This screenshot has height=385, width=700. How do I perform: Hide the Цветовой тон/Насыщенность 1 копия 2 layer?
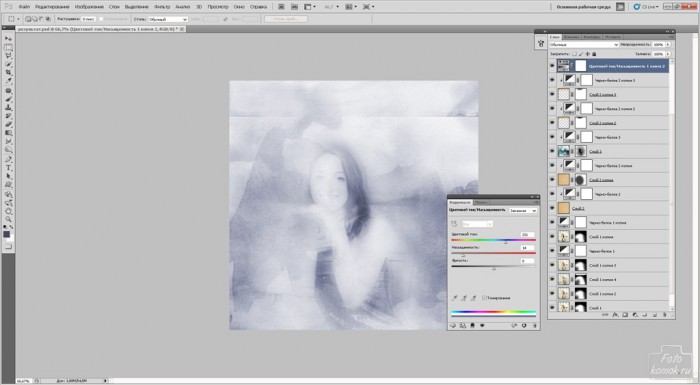[552, 66]
